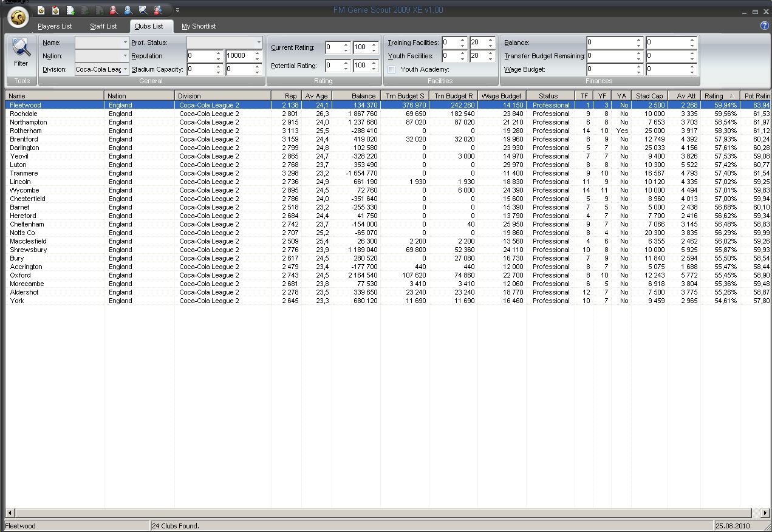This screenshot has width=772, height=532.
Task: Click the shield with magnifier toolbar icon
Action: coord(143,10)
